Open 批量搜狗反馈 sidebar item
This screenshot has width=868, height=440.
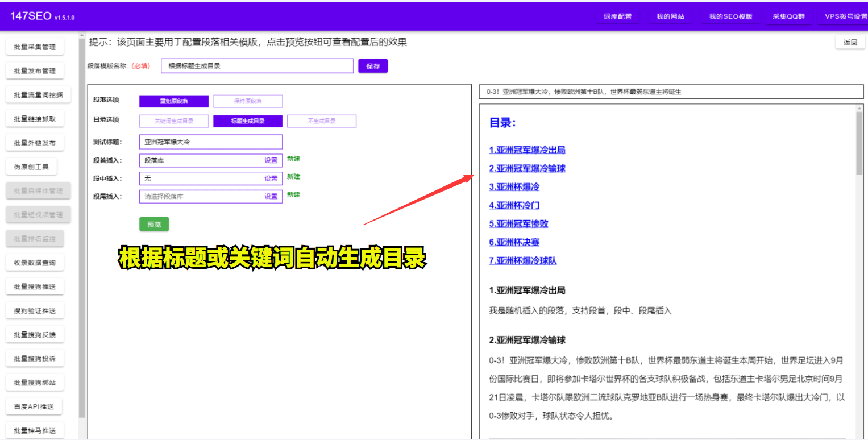35,335
